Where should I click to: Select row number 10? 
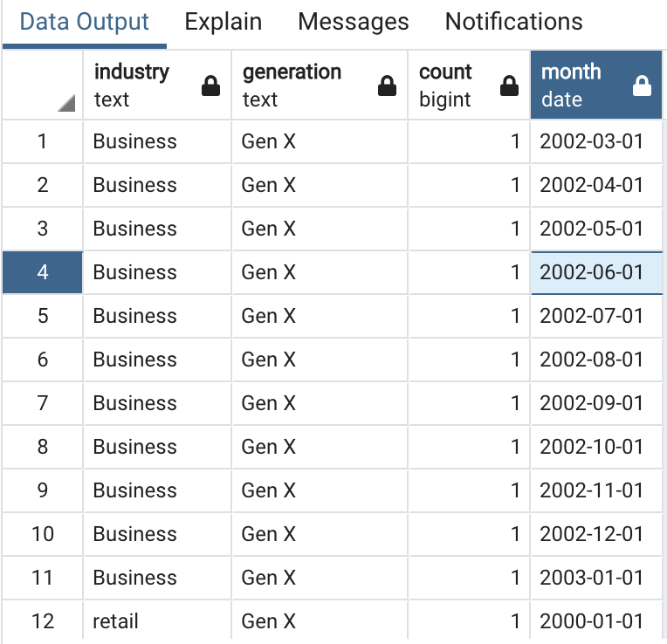(x=42, y=534)
